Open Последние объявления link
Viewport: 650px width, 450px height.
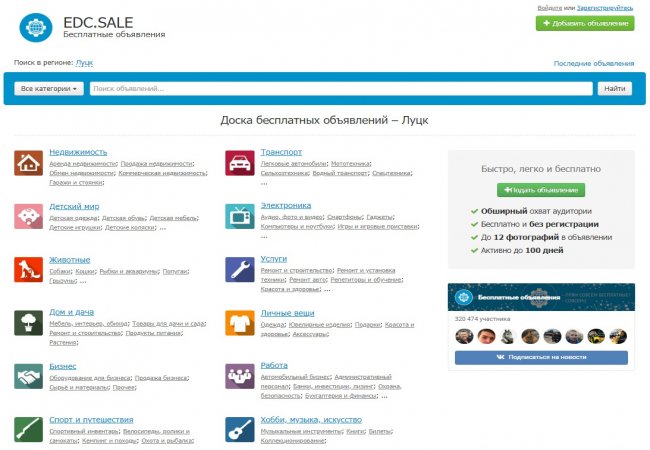coord(594,63)
